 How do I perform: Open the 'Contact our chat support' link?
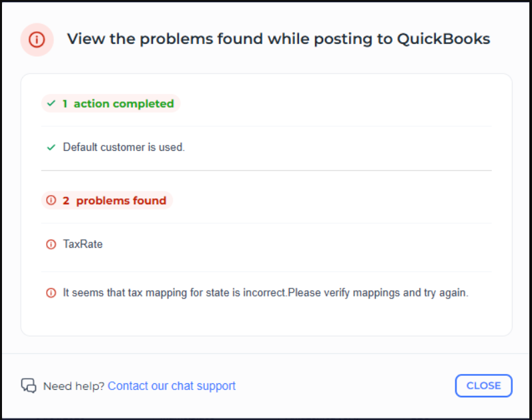pyautogui.click(x=172, y=386)
